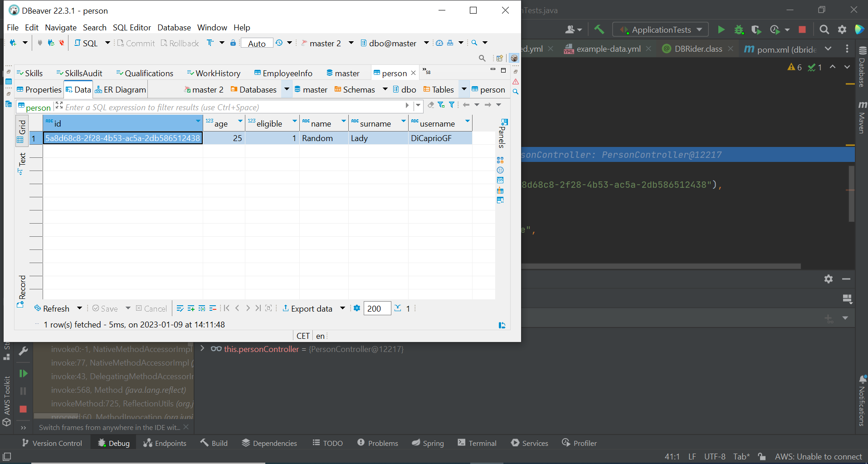868x464 pixels.
Task: Open the dbo@master connection dropdown
Action: click(425, 43)
